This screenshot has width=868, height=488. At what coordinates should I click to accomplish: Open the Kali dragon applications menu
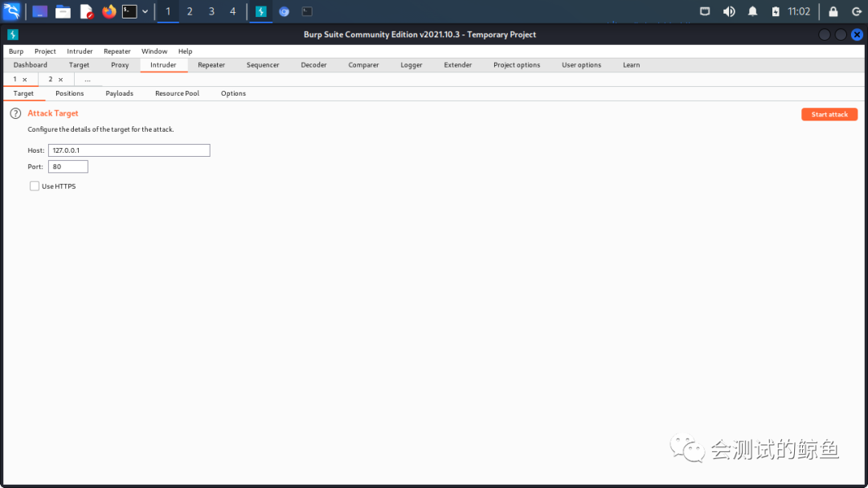[x=11, y=11]
